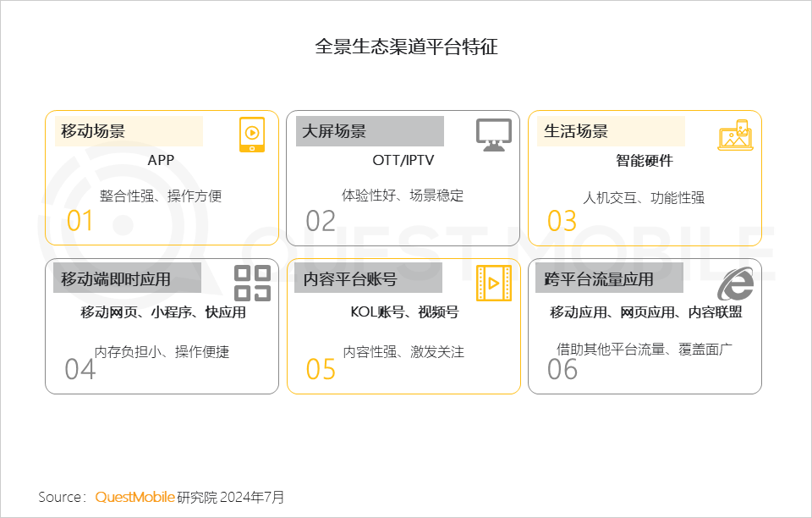Click the smart hardware devices icon

click(x=735, y=135)
